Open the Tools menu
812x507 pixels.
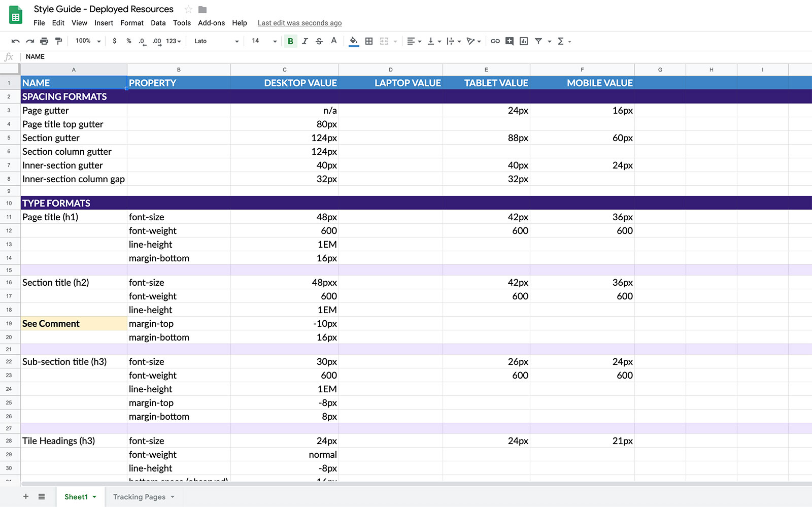(x=182, y=23)
